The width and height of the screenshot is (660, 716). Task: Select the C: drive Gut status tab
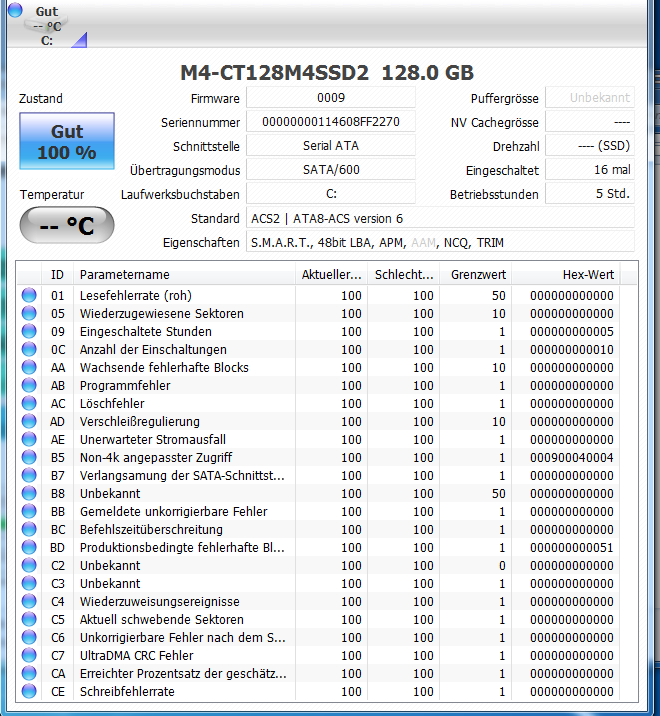47,25
